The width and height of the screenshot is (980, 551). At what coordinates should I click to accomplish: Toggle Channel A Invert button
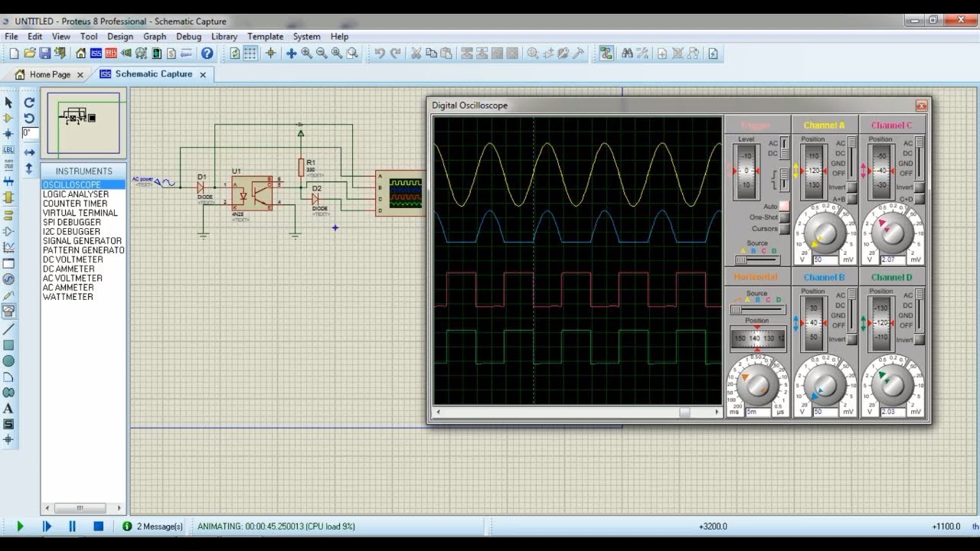pos(851,187)
